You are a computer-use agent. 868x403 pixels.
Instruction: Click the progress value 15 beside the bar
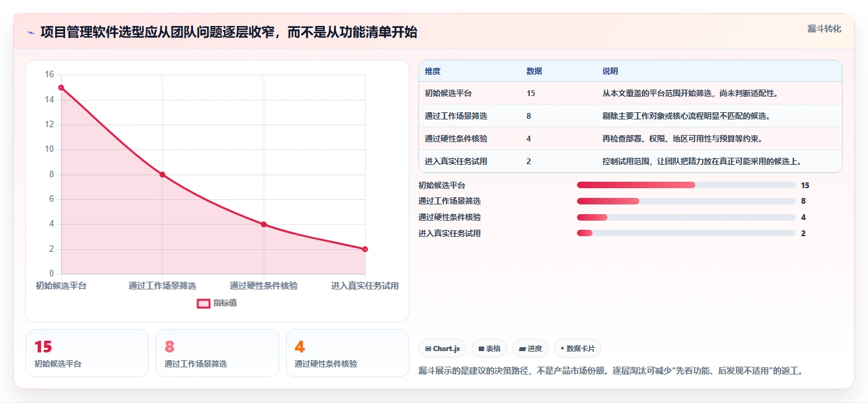[806, 185]
